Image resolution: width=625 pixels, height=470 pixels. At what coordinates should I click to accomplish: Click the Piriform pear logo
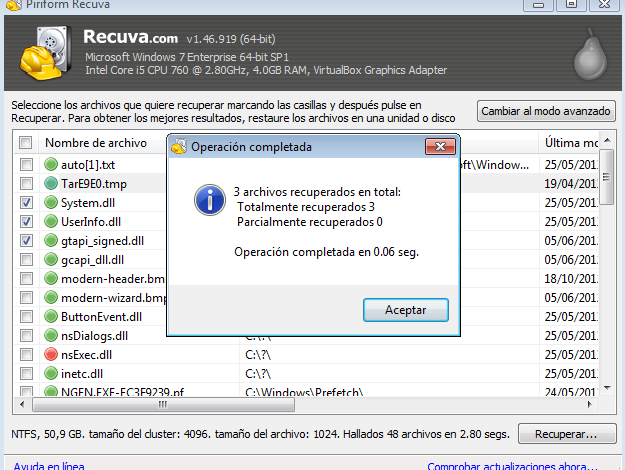590,55
